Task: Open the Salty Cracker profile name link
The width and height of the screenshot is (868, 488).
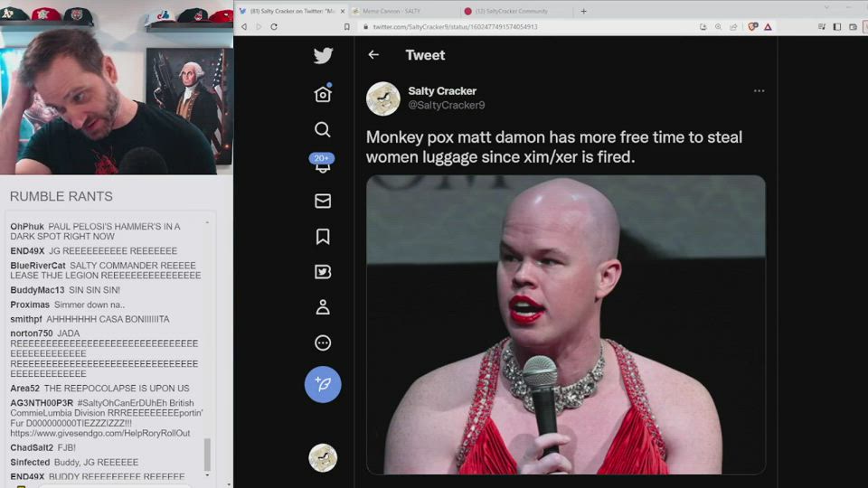Action: (442, 91)
